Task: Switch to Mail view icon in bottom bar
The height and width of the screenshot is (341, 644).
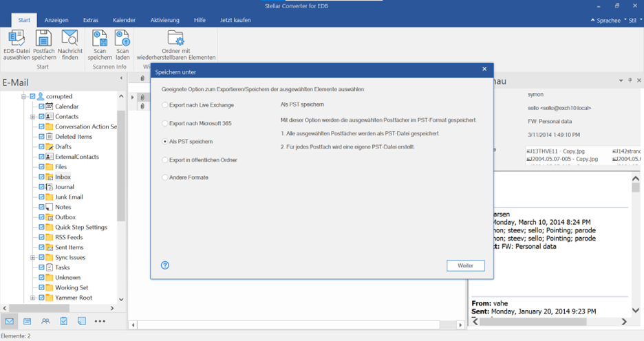Action: pyautogui.click(x=10, y=321)
